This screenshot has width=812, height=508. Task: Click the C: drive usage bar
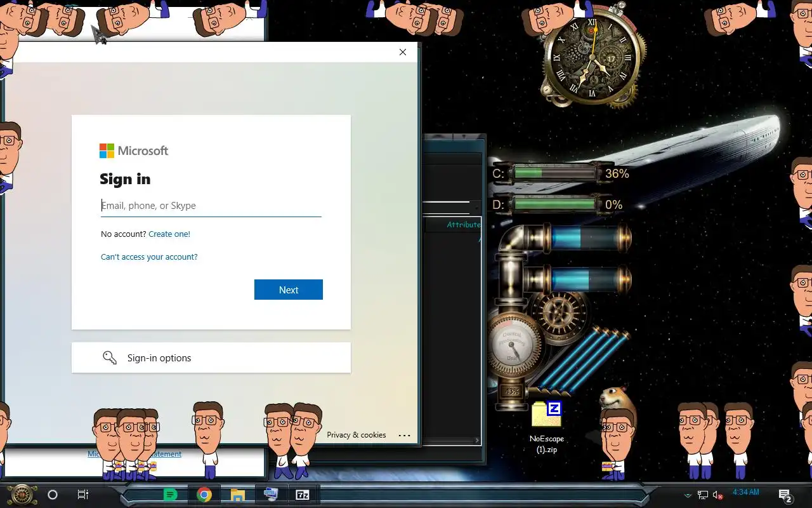pyautogui.click(x=555, y=173)
